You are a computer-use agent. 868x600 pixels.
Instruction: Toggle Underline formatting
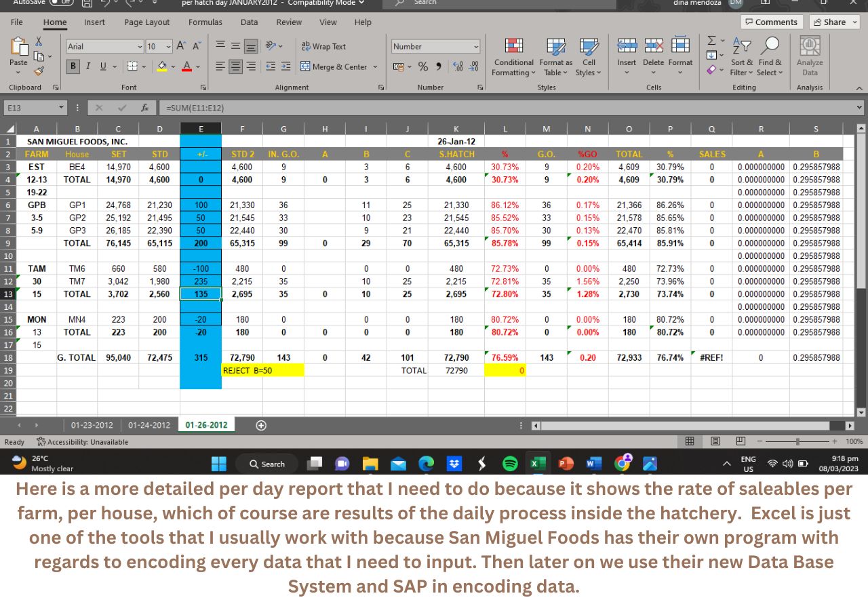coord(104,66)
